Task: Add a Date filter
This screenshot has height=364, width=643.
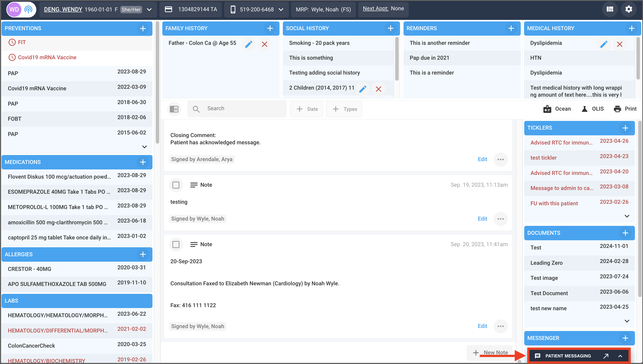Action: (306, 109)
